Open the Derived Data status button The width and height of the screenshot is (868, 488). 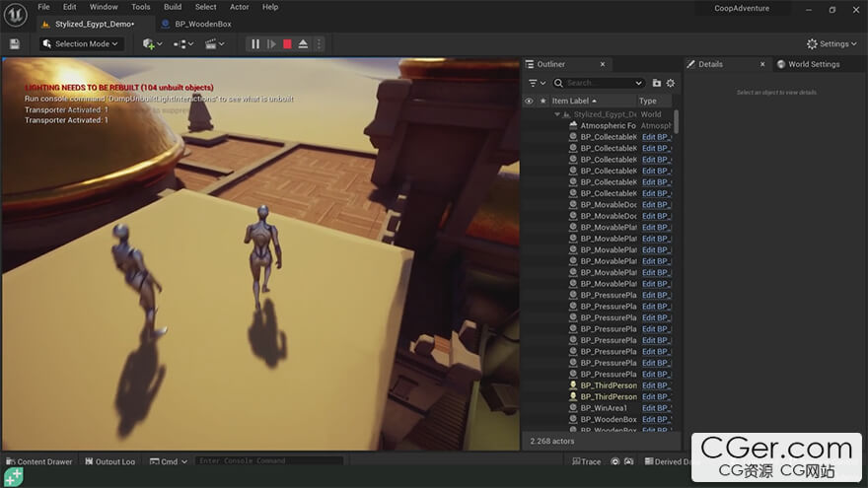click(x=668, y=461)
